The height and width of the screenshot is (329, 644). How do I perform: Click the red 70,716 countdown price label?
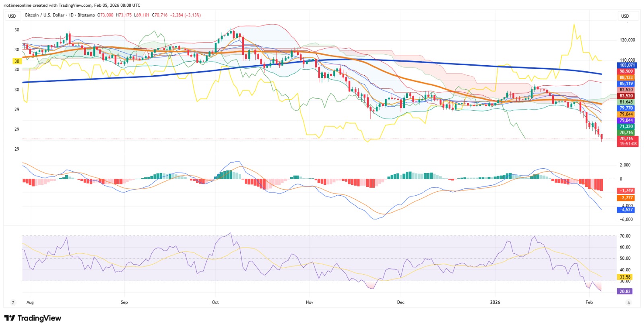coord(627,141)
